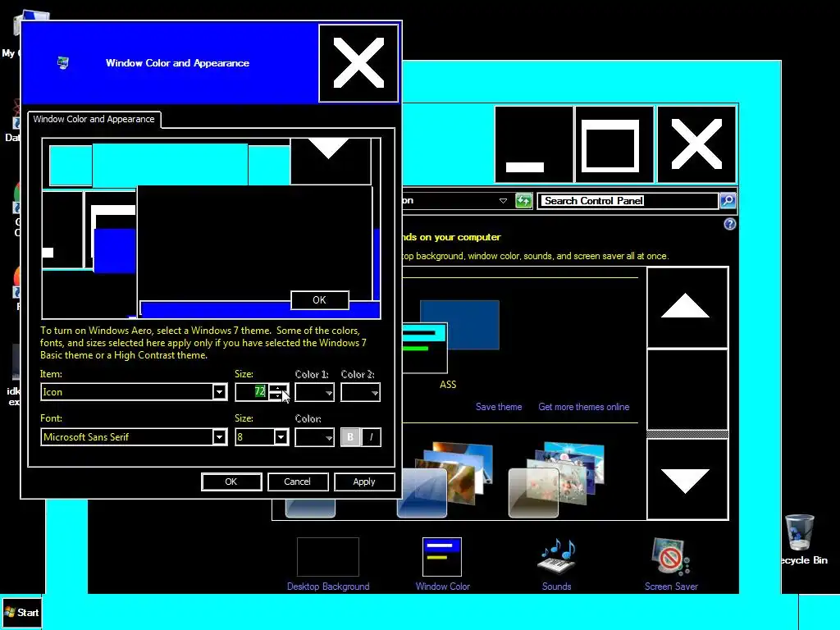Click the green refresh icon in address bar
This screenshot has width=840, height=630.
tap(523, 201)
